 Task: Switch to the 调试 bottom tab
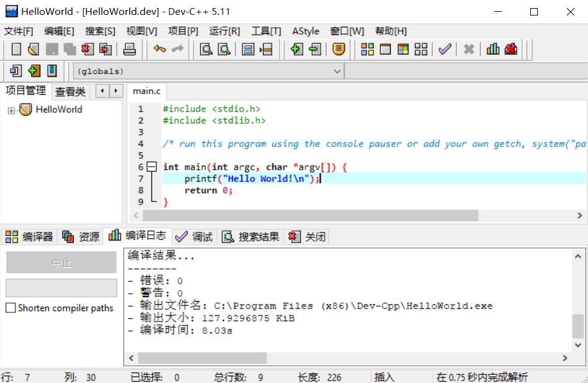click(x=194, y=237)
